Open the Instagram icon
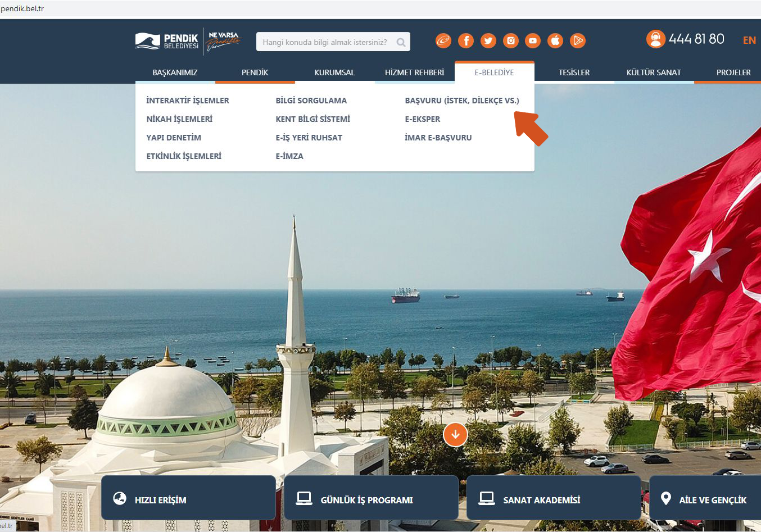This screenshot has height=532, width=761. [510, 40]
